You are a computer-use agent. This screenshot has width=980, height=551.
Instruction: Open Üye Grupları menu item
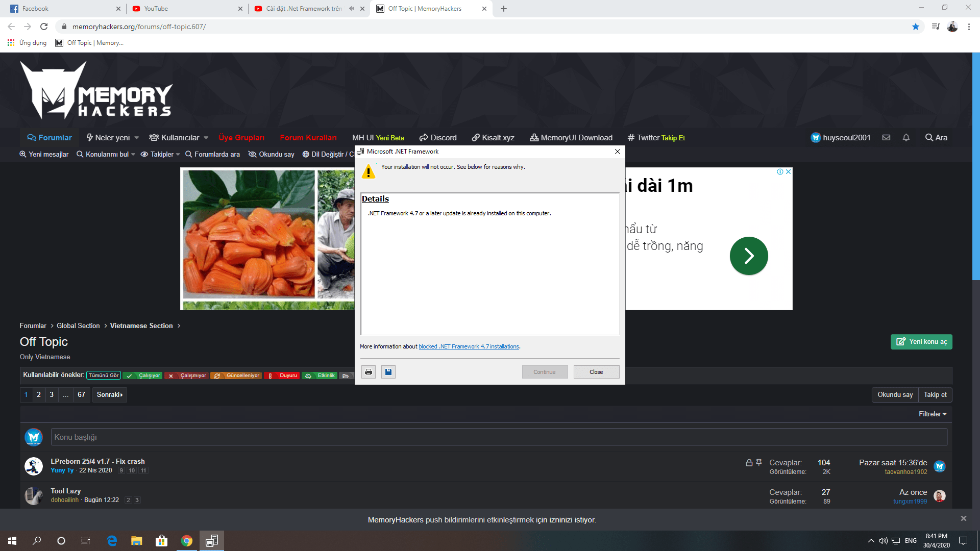pyautogui.click(x=241, y=138)
